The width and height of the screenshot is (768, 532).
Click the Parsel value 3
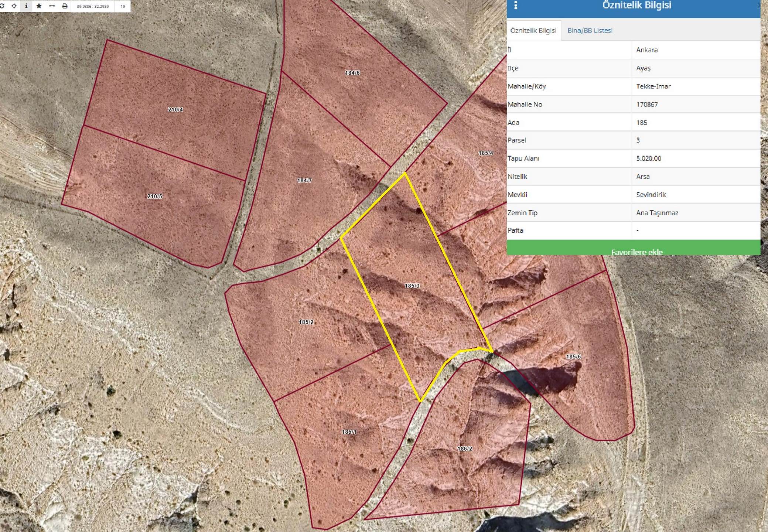[638, 140]
